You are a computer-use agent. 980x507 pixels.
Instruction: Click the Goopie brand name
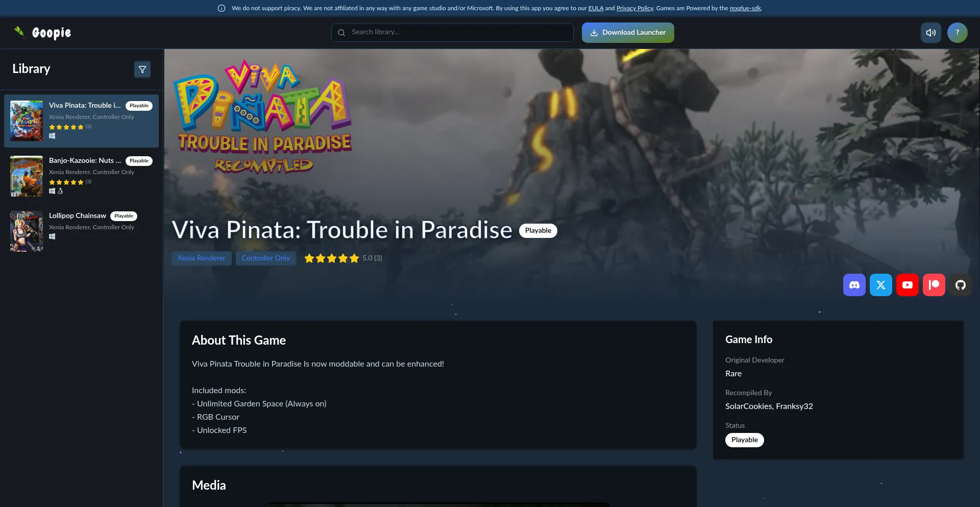coord(52,33)
